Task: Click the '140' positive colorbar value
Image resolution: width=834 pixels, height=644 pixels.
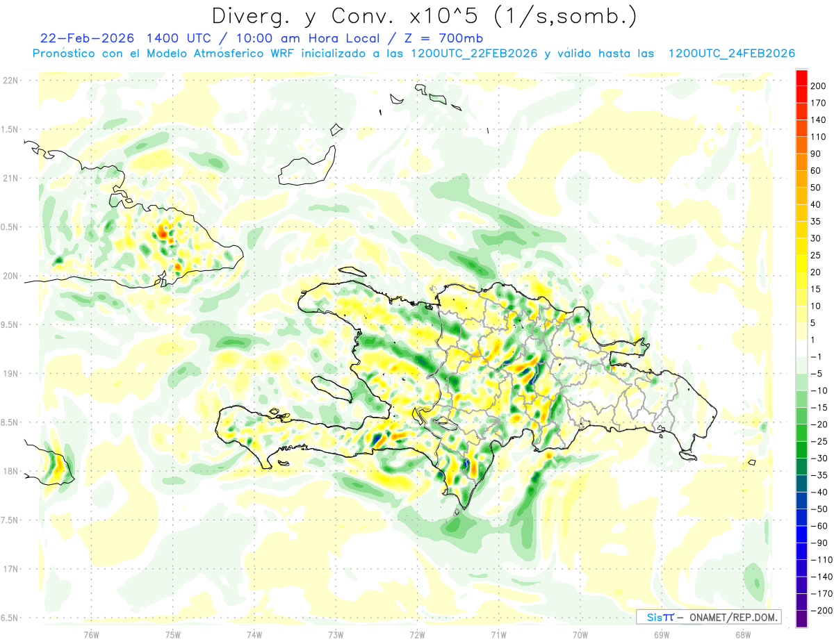Action: click(x=819, y=120)
